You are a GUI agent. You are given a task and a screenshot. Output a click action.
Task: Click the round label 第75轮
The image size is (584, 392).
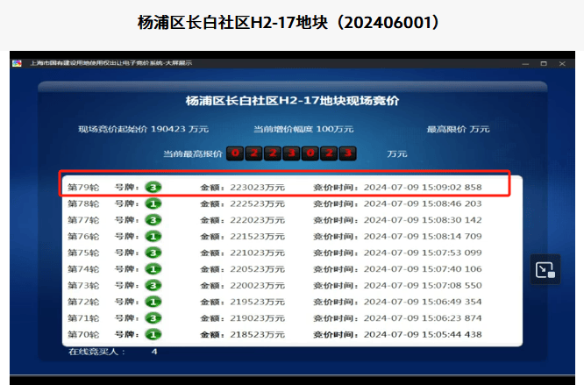(83, 253)
